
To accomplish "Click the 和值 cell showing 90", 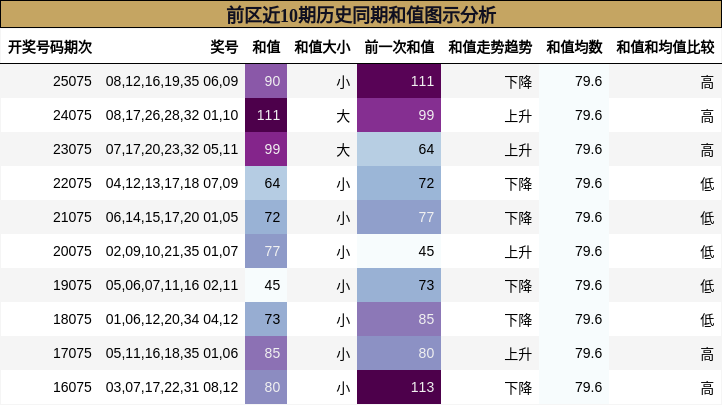I will tap(266, 81).
